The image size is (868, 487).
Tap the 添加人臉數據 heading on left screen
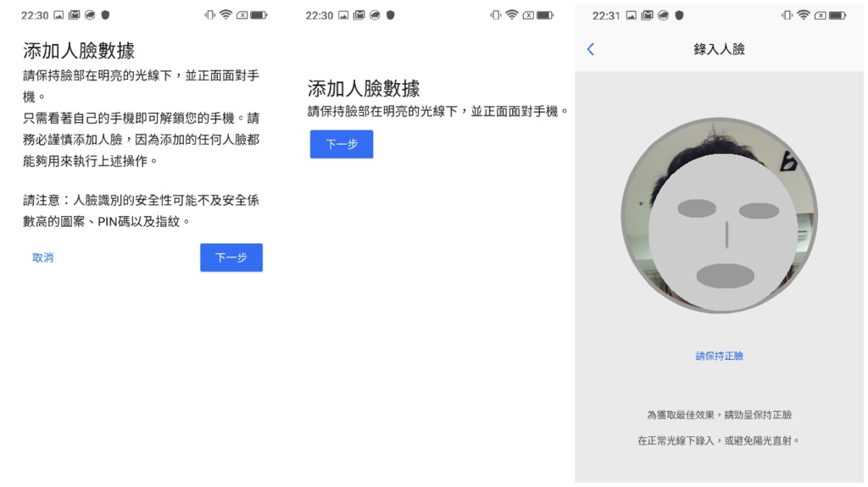79,51
